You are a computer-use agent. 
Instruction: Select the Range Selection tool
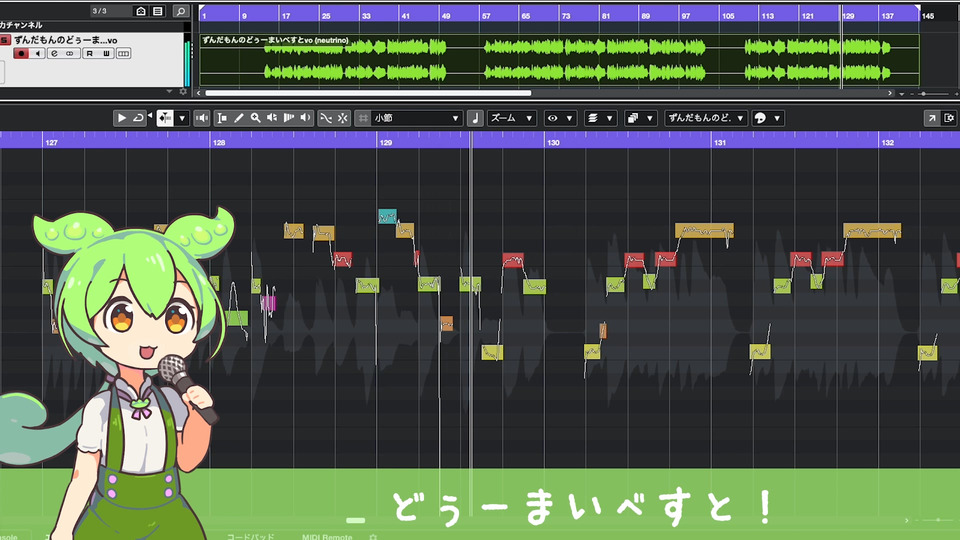pos(222,118)
